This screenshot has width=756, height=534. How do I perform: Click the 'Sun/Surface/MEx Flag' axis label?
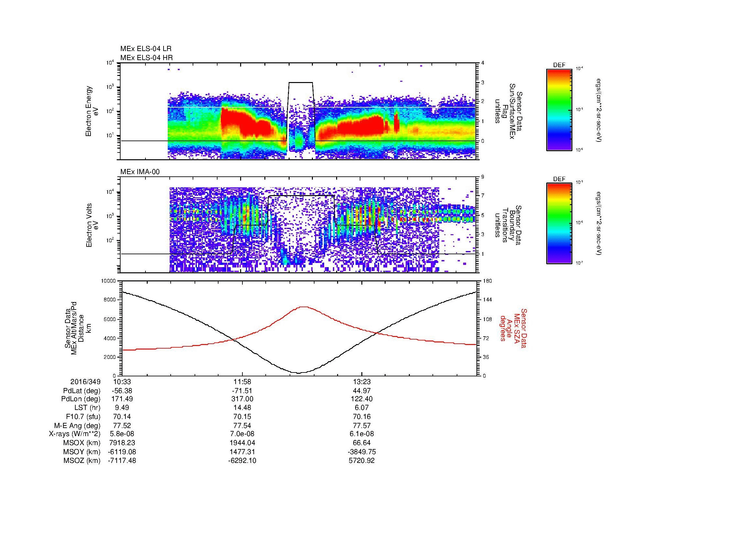click(x=508, y=111)
